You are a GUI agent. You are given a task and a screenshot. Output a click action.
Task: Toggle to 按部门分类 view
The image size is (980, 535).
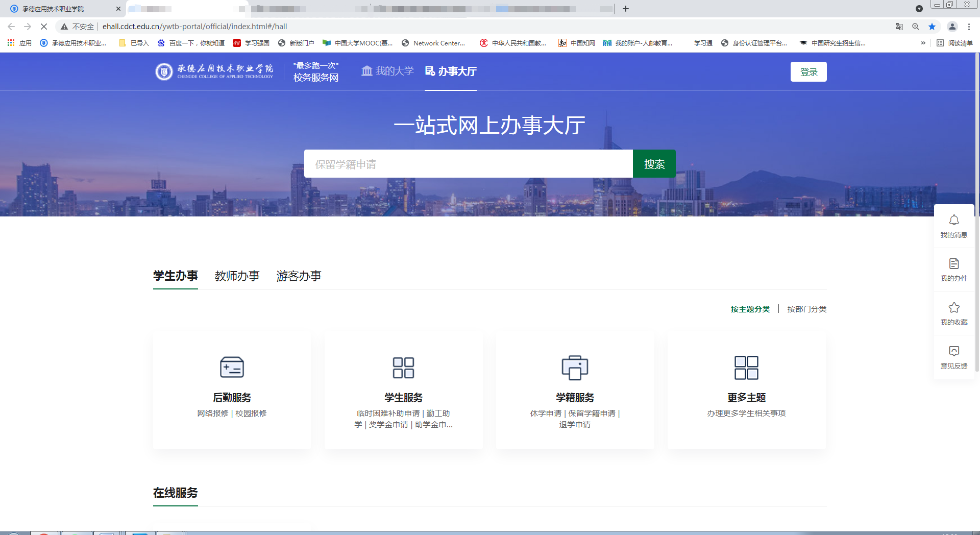[806, 309]
